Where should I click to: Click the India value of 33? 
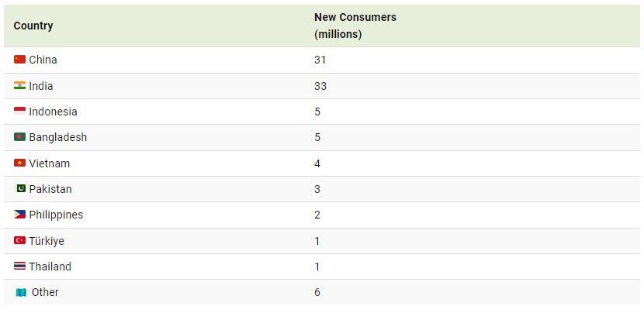click(x=320, y=86)
